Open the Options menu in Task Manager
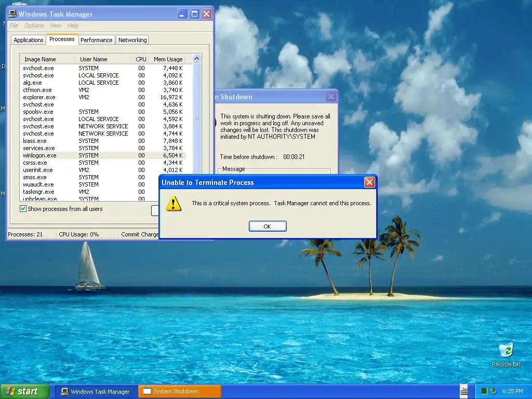 tap(34, 25)
